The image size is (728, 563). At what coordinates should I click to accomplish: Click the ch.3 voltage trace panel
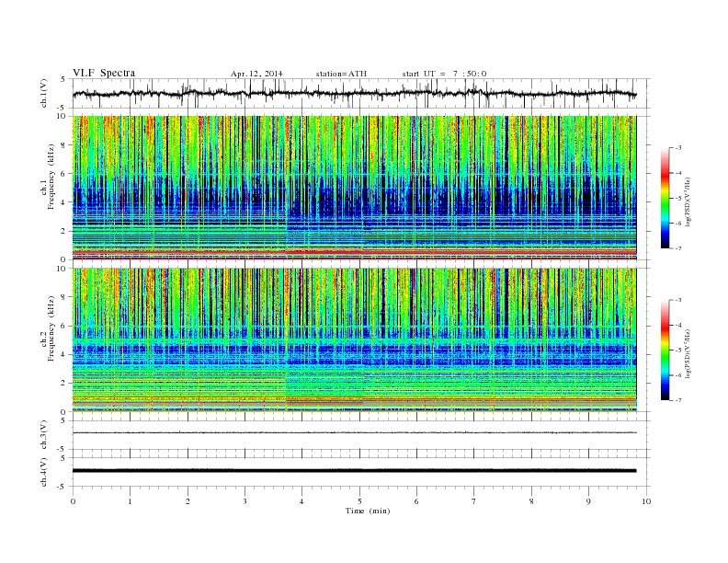(x=361, y=435)
